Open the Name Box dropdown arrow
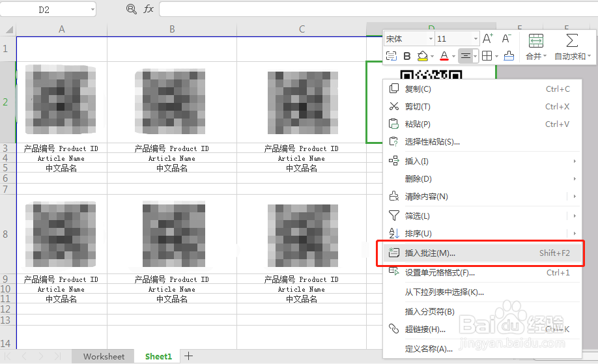This screenshot has width=598, height=364. point(93,10)
